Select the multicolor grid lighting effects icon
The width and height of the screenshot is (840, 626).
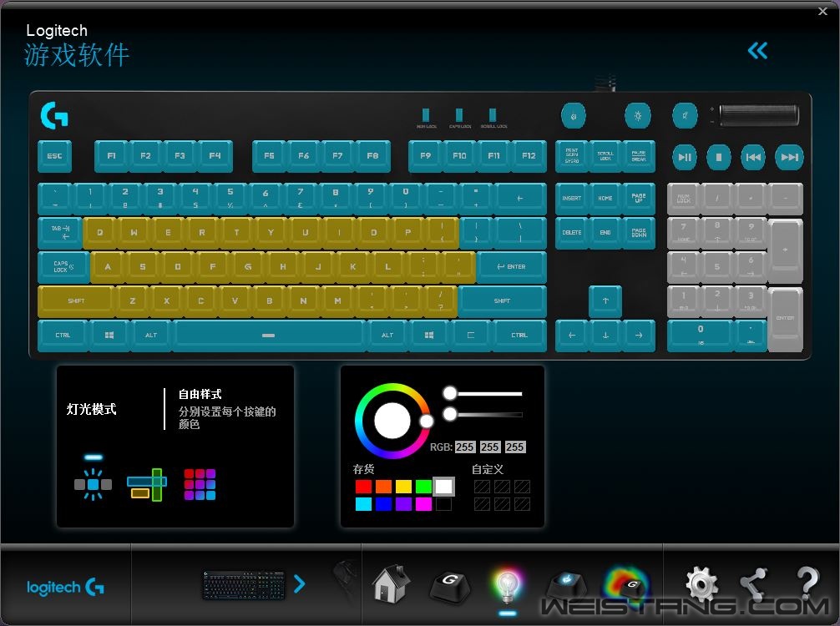[200, 484]
